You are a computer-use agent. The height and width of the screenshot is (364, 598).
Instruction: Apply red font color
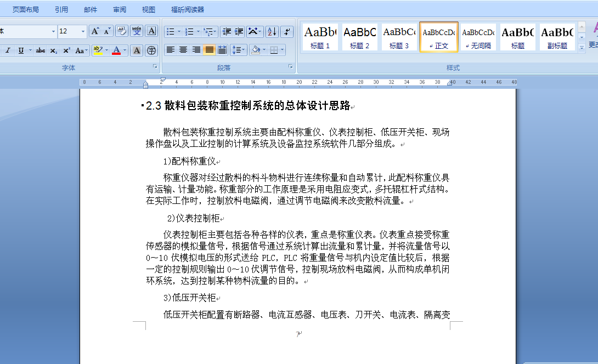tap(116, 50)
